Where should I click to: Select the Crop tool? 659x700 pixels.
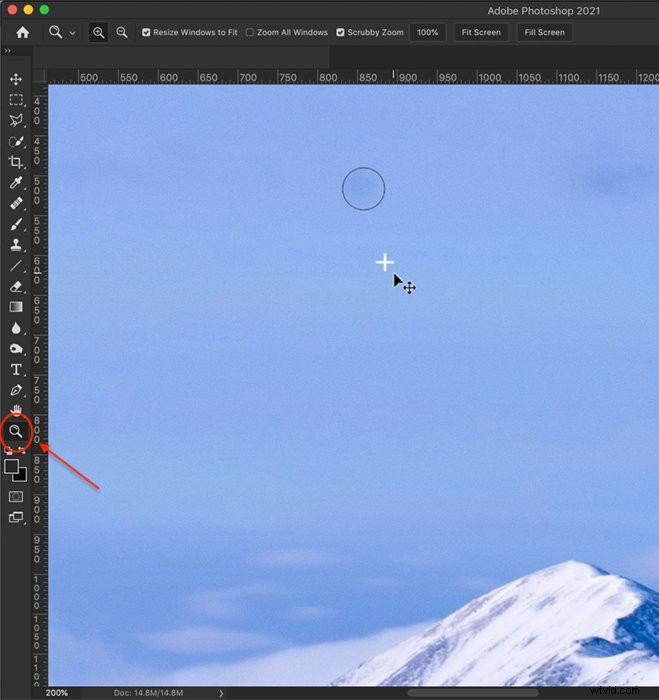pos(16,162)
